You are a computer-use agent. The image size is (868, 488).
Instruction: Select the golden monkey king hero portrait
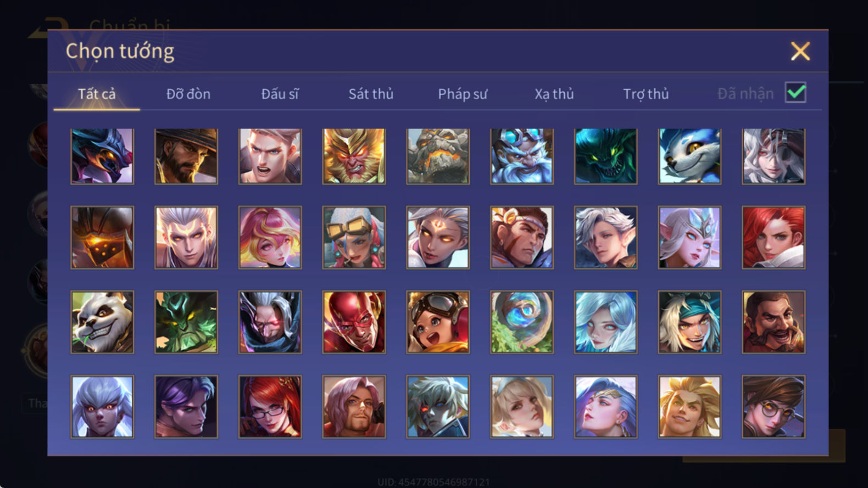[354, 156]
